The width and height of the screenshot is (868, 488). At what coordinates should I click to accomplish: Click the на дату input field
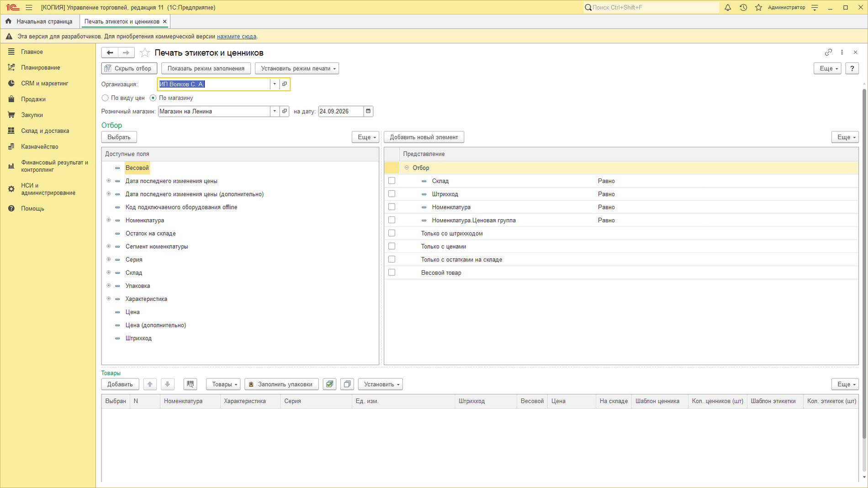tap(341, 111)
